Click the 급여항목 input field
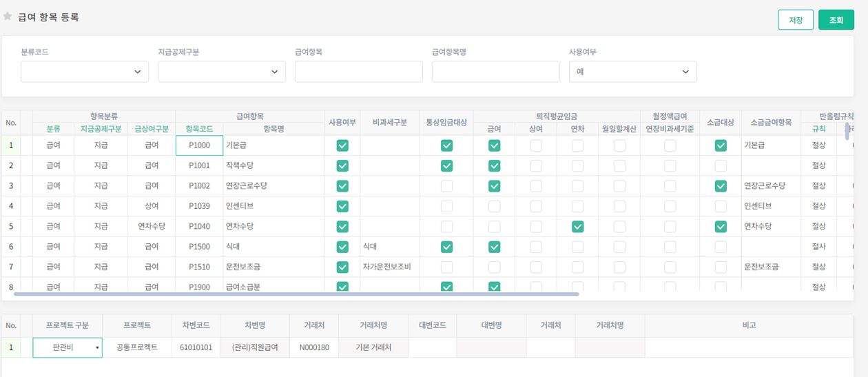 click(x=358, y=72)
